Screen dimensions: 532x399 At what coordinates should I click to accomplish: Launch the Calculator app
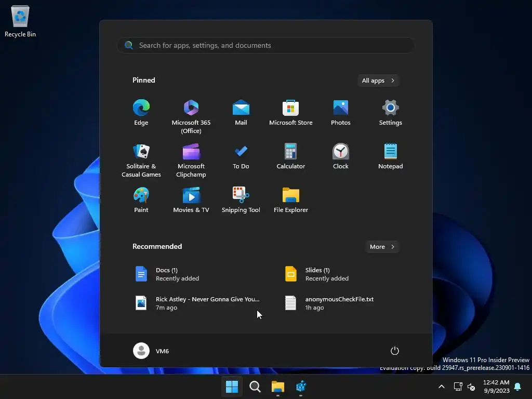(x=291, y=157)
